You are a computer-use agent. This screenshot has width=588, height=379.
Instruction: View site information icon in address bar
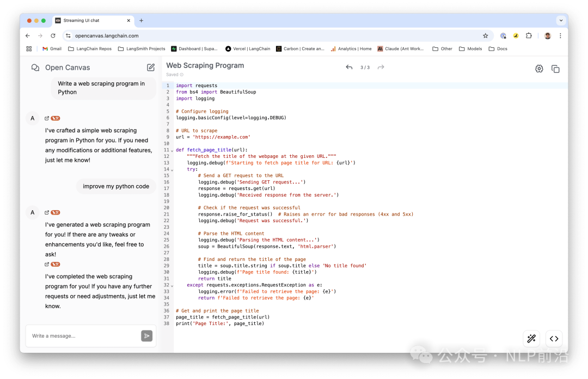(x=68, y=35)
